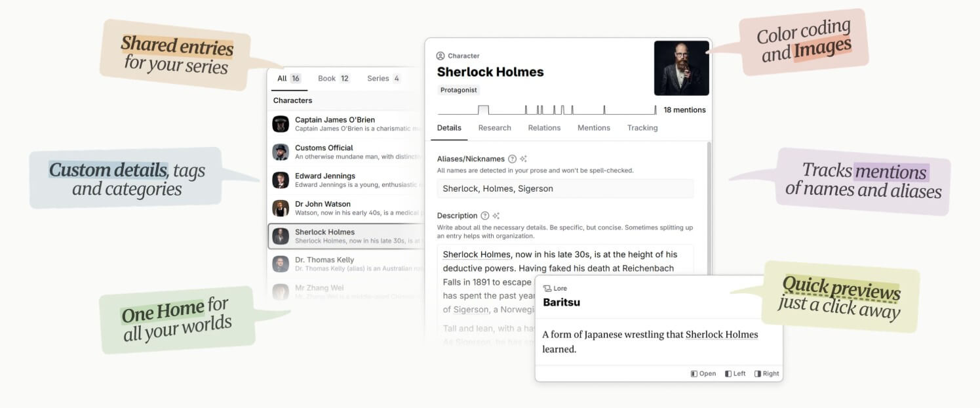The width and height of the screenshot is (980, 408).
Task: Click the Character type icon above the name
Action: tap(441, 56)
